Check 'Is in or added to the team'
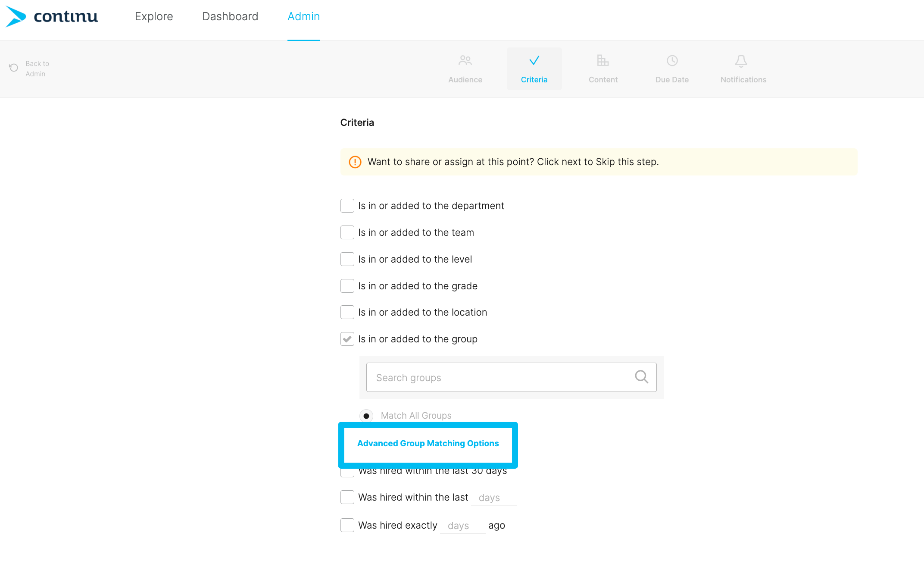Screen dimensions: 924x564 click(x=347, y=232)
